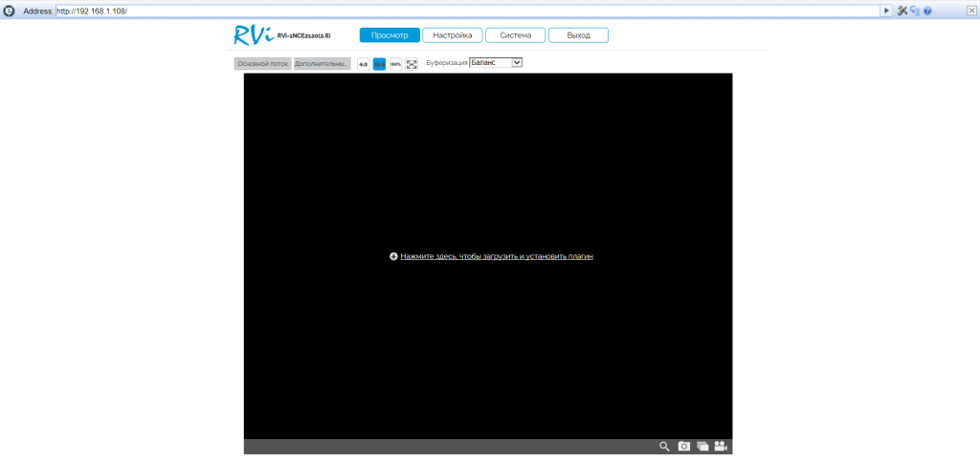
Task: Open the Настройка tab
Action: [452, 35]
